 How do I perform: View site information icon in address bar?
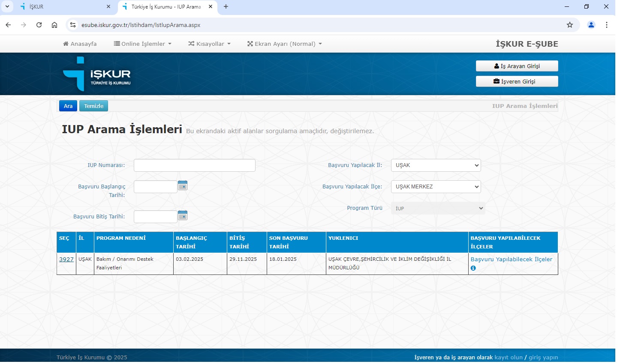tap(73, 25)
